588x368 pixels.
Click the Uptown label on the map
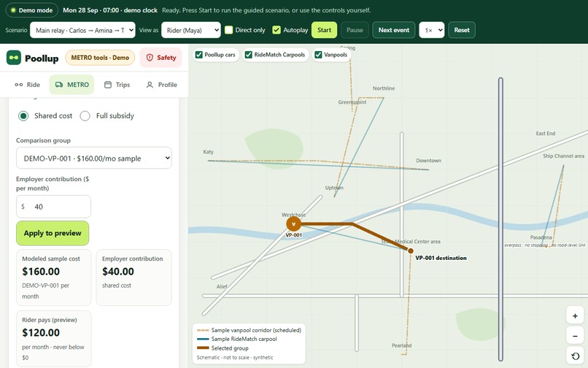[334, 188]
